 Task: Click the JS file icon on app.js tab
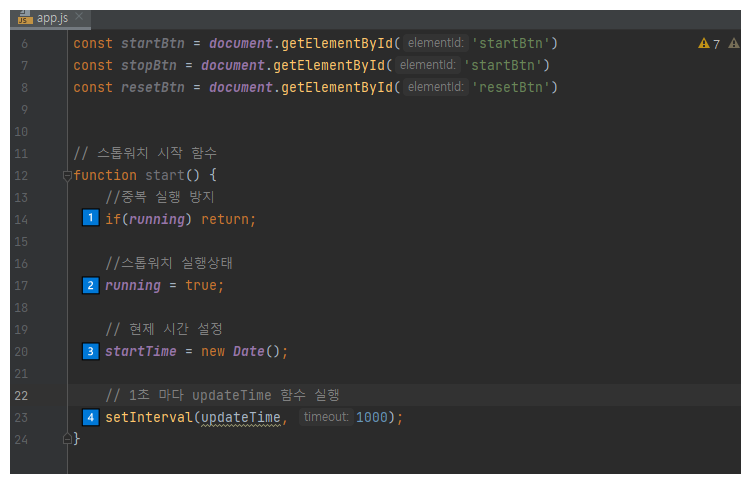24,18
